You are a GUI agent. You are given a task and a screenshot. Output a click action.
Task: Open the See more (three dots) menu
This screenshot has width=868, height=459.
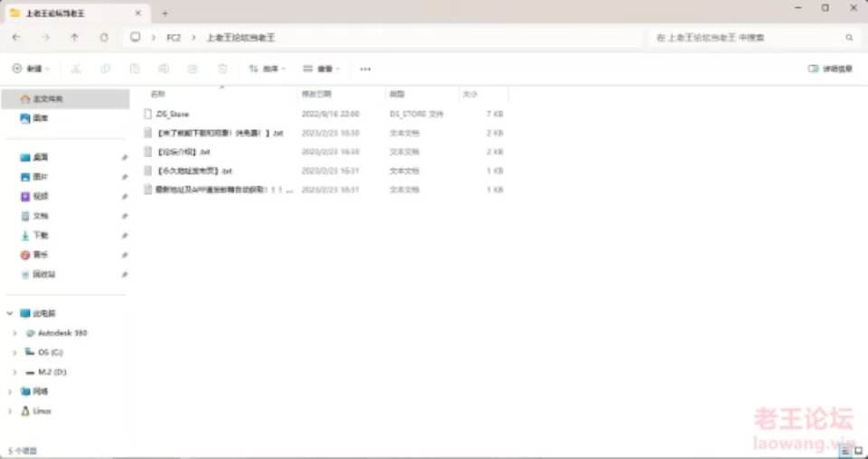pos(365,69)
